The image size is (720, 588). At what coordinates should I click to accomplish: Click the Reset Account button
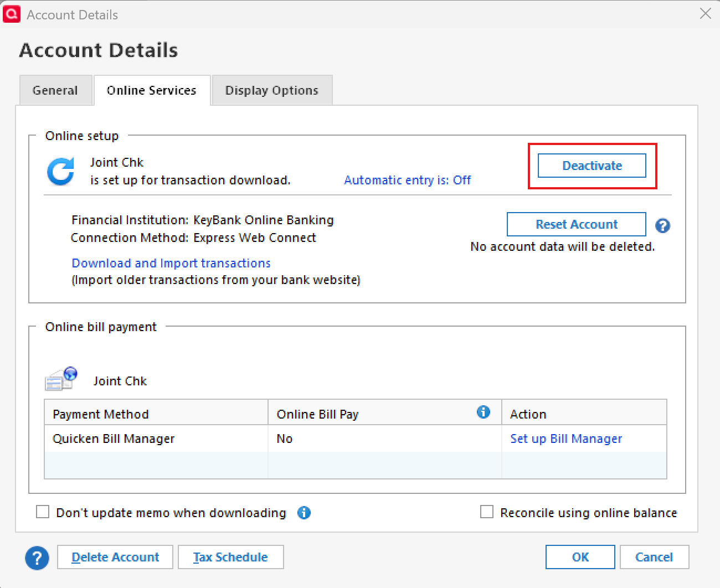click(576, 224)
